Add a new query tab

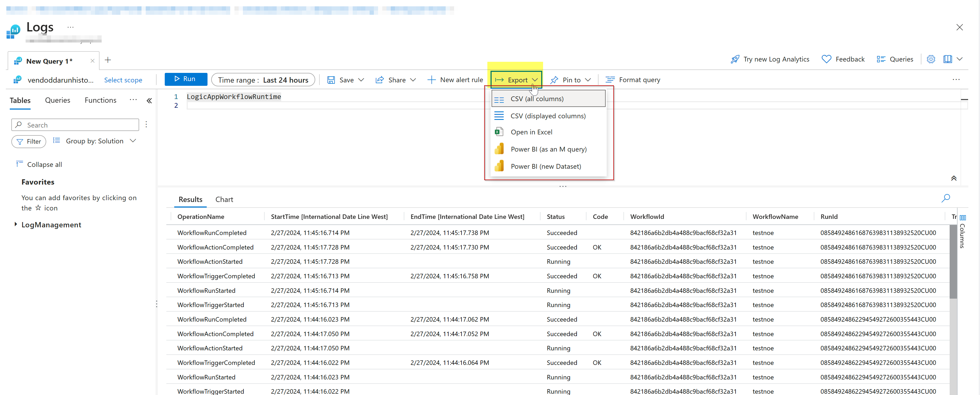click(108, 60)
